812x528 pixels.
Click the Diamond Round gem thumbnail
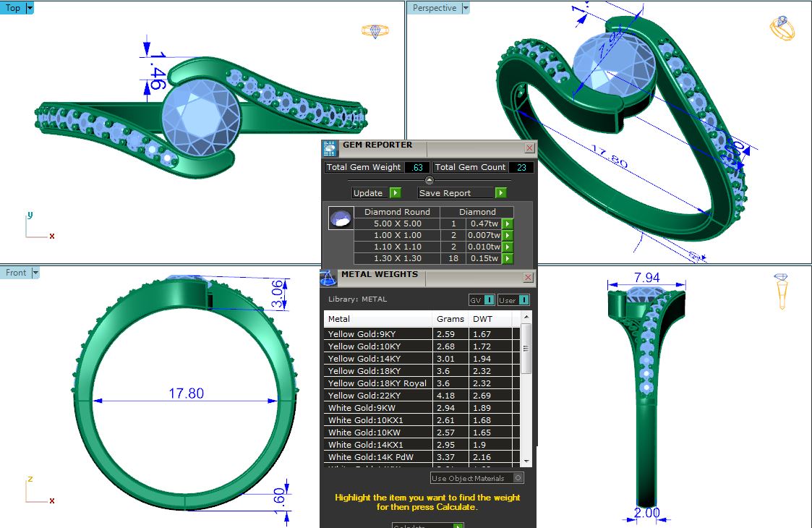tap(341, 218)
